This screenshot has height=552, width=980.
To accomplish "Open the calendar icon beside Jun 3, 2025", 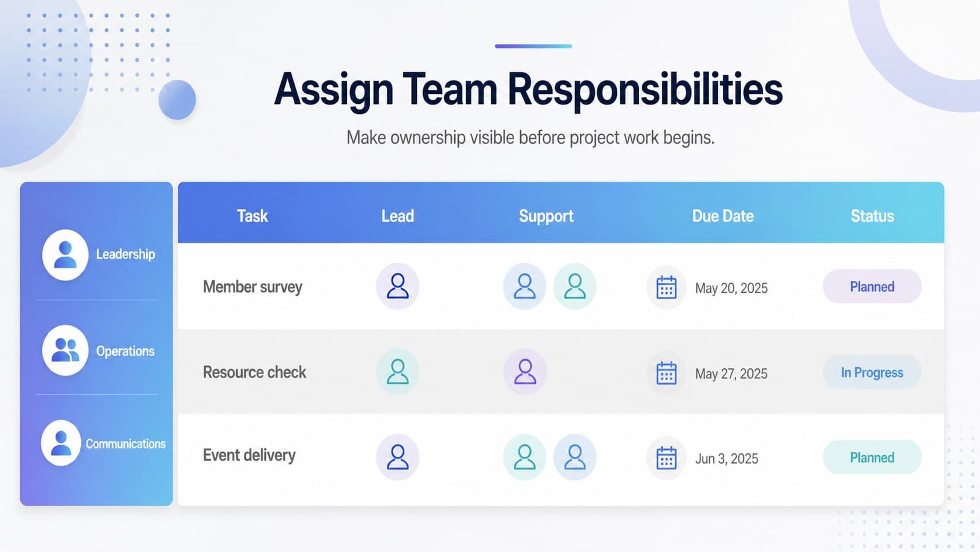I will (x=666, y=458).
